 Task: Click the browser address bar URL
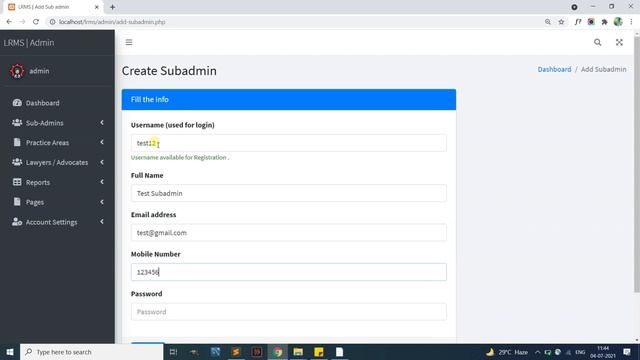click(x=112, y=22)
